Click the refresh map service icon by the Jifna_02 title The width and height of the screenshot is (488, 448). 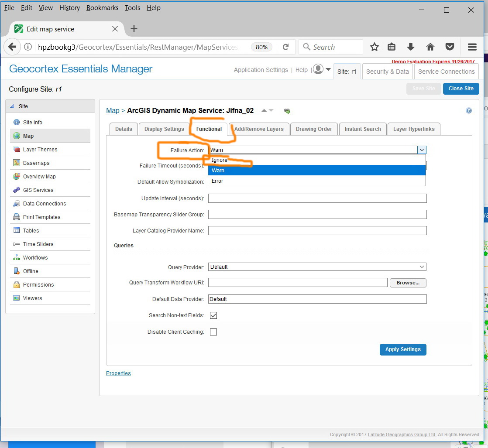pos(287,111)
